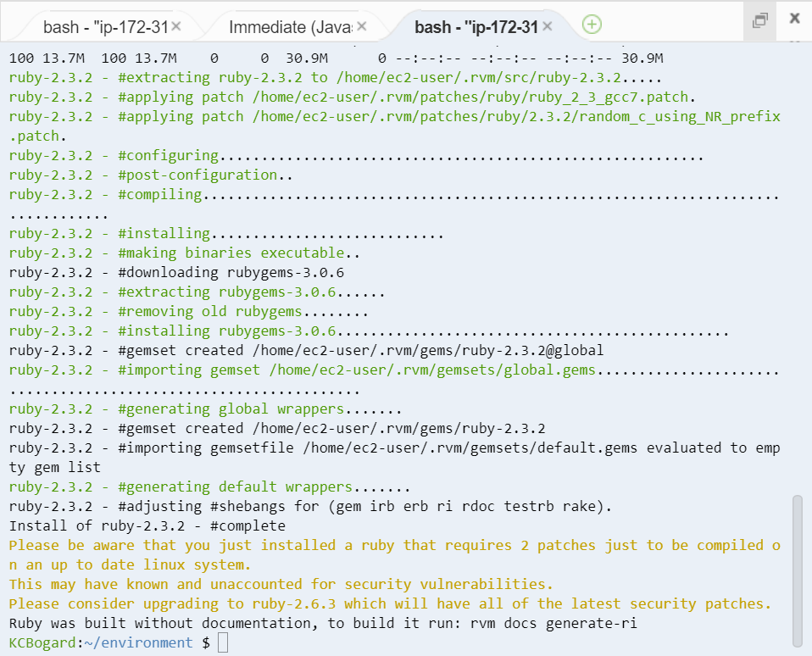Click 'Install of ruby-2.3.2 - #complete' line
The width and height of the screenshot is (812, 656).
point(147,525)
